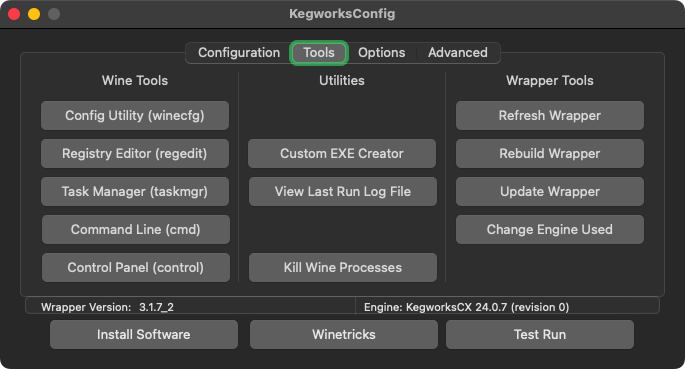Open Winetricks
The image size is (685, 369).
344,335
